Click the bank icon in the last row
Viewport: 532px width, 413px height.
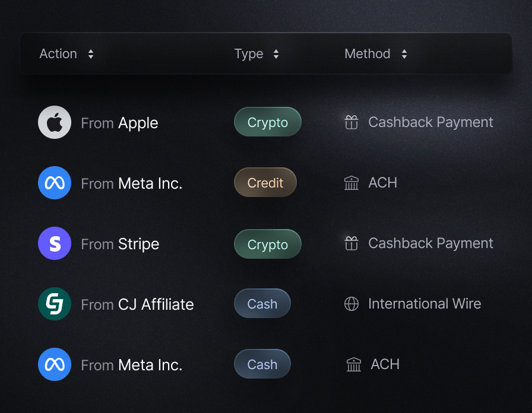point(354,364)
